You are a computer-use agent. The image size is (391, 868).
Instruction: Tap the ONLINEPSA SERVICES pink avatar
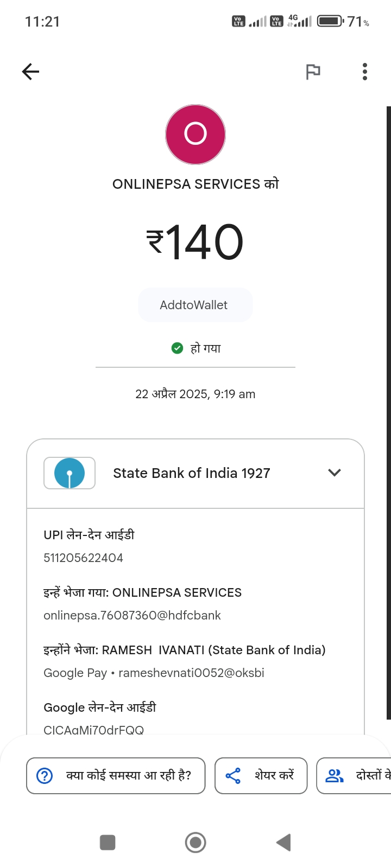click(195, 134)
